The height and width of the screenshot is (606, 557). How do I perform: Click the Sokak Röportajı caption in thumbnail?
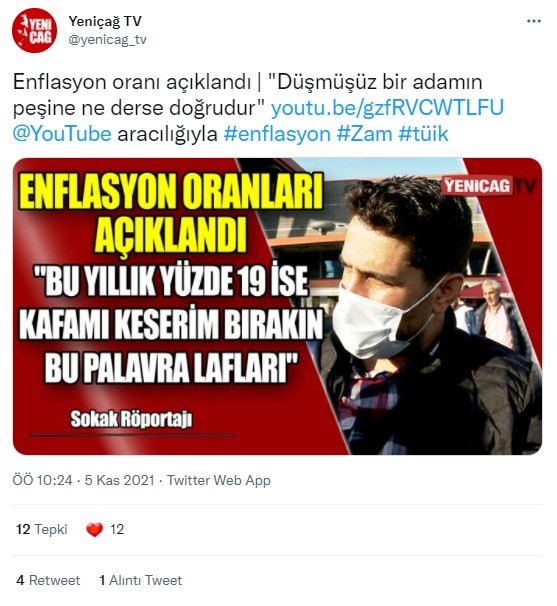131,419
